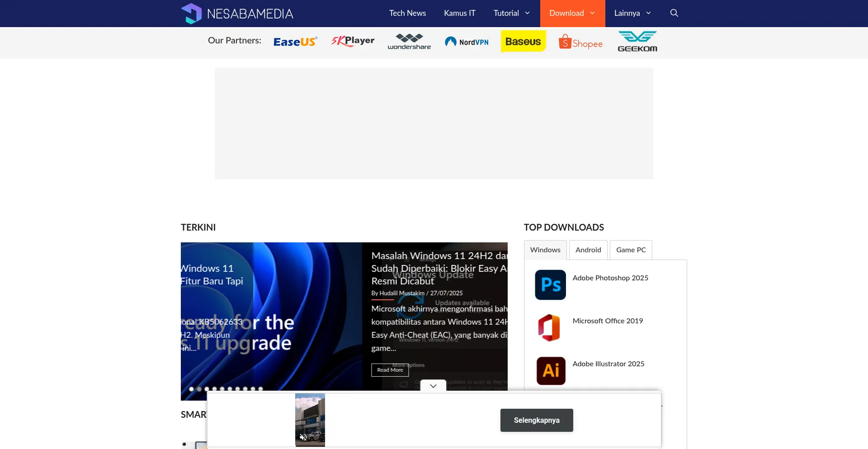Image resolution: width=868 pixels, height=449 pixels.
Task: Open Kamus IT menu item
Action: pos(459,13)
